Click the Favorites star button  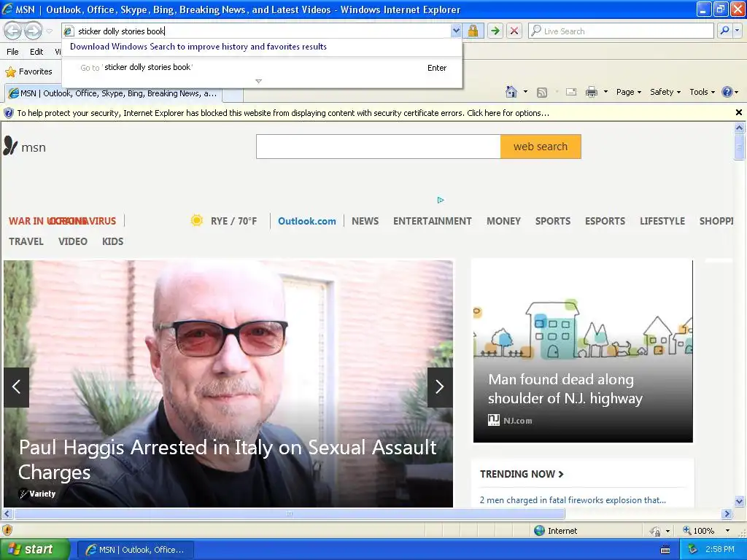28,71
